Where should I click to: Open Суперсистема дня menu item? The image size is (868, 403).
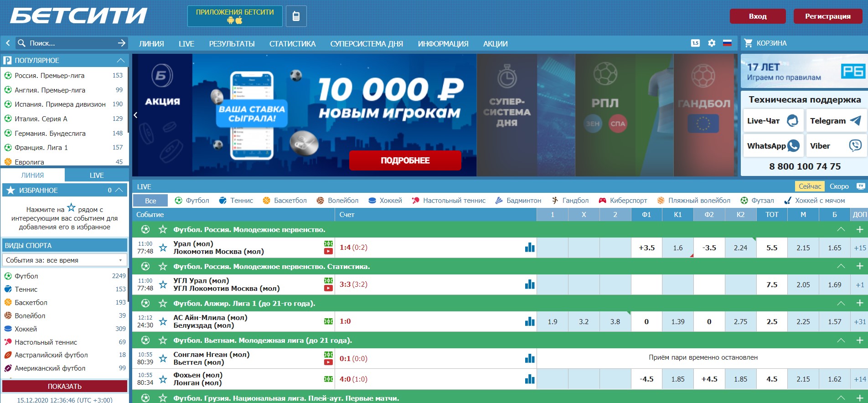[x=367, y=44]
